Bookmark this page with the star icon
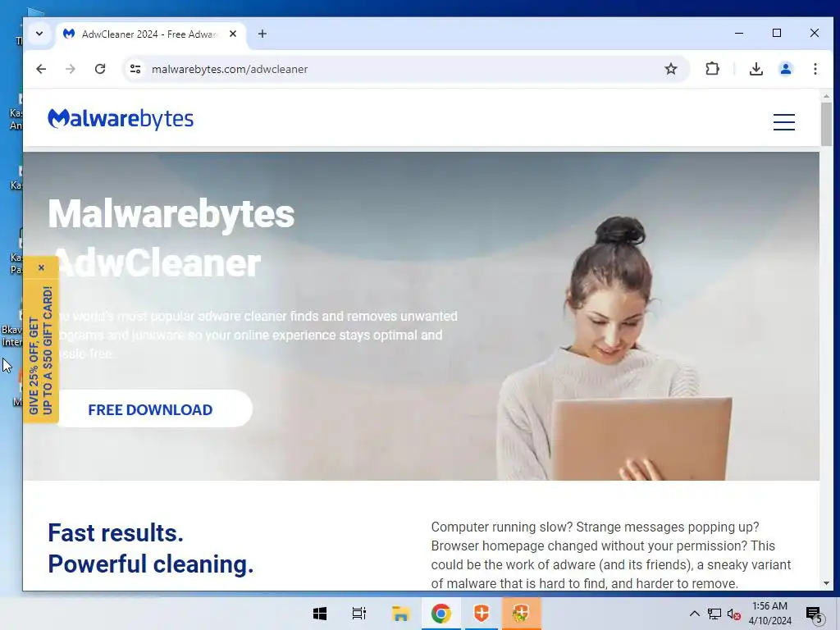Image resolution: width=840 pixels, height=630 pixels. pos(671,69)
